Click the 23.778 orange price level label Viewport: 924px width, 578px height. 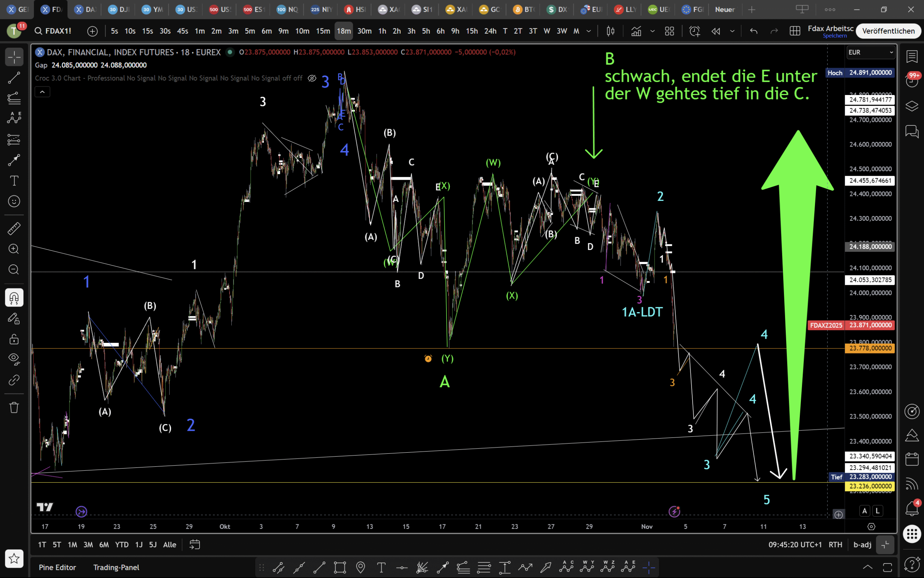click(x=870, y=348)
